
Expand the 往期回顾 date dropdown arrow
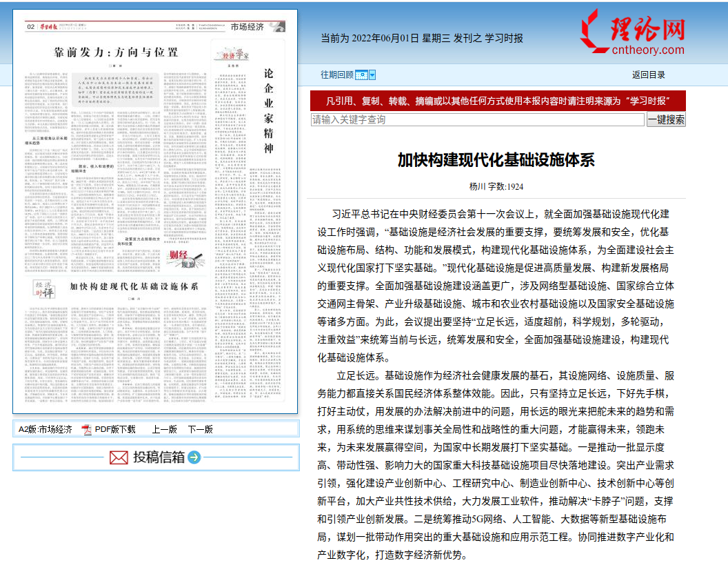[x=372, y=75]
